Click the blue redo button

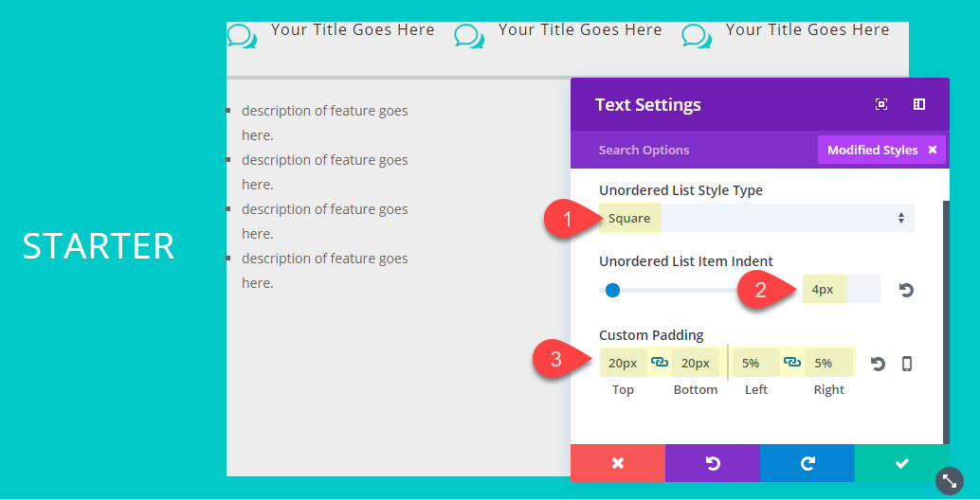click(x=807, y=463)
